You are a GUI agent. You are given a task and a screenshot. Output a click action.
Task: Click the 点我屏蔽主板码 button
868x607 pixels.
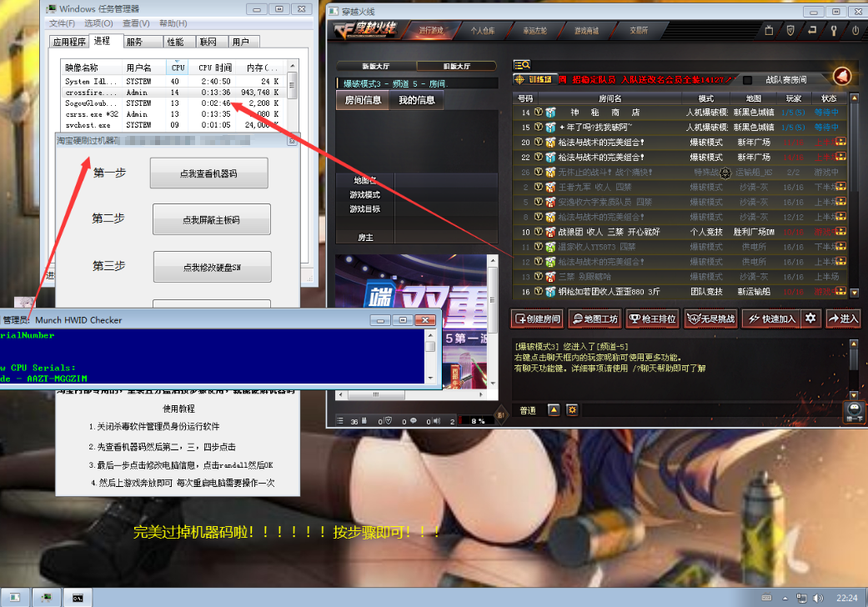(212, 219)
